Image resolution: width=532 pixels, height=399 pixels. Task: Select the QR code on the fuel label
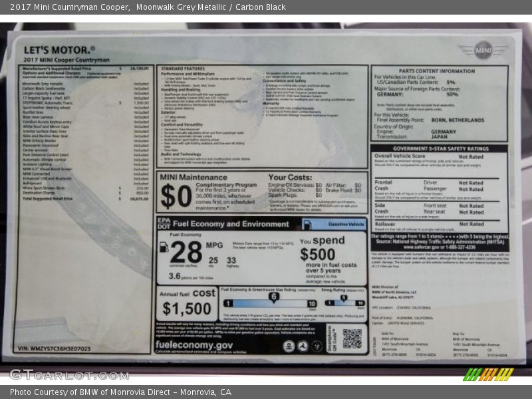click(352, 338)
